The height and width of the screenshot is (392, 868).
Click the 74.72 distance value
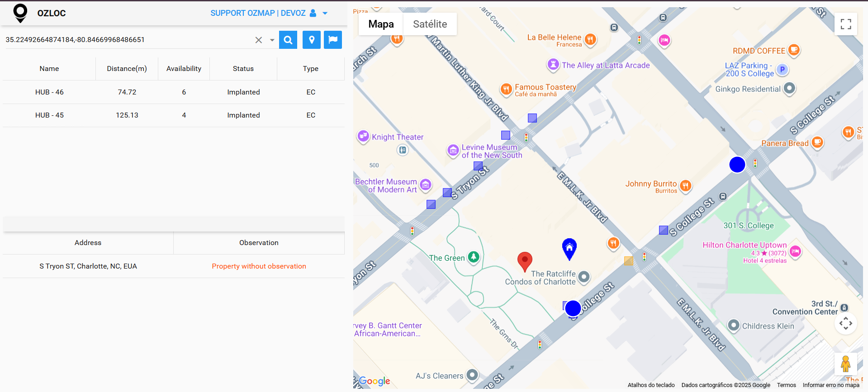127,92
